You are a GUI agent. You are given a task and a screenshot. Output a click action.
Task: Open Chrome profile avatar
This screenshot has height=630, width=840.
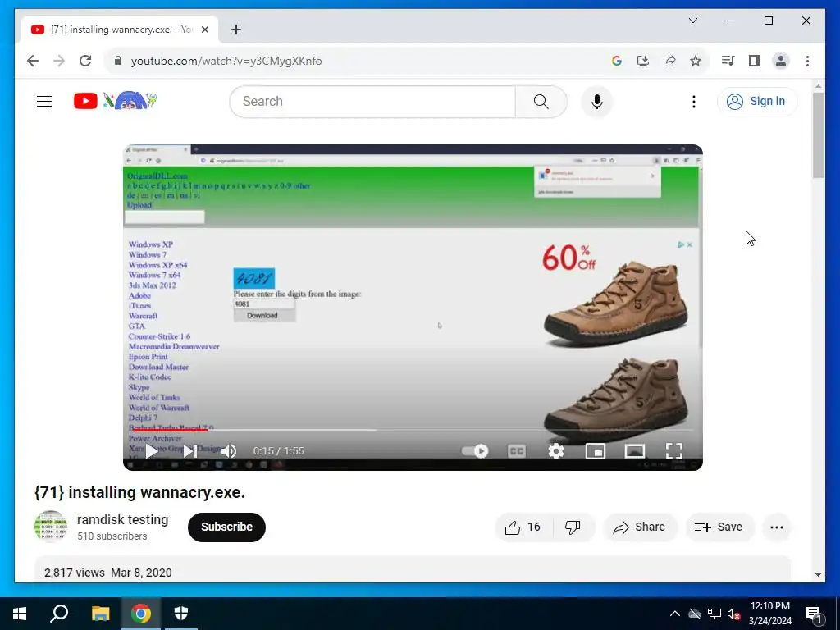781,61
